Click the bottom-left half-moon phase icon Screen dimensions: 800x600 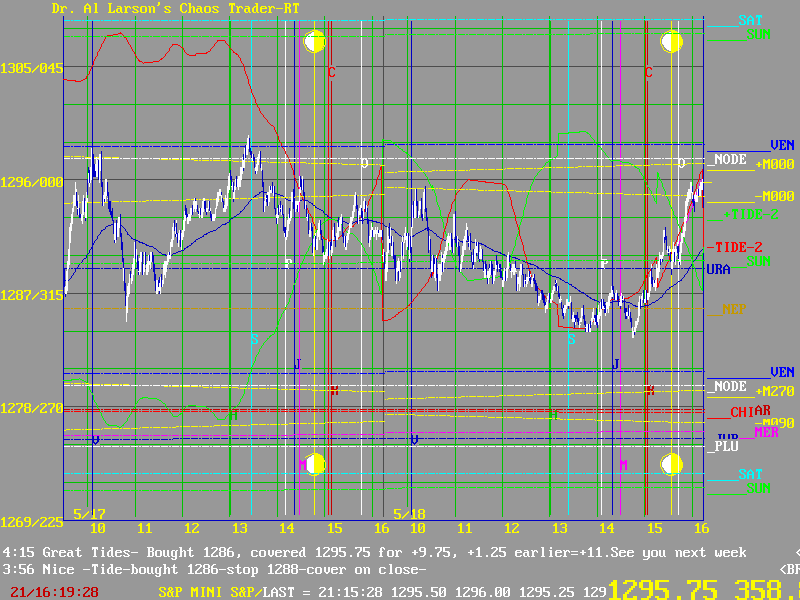coord(314,464)
